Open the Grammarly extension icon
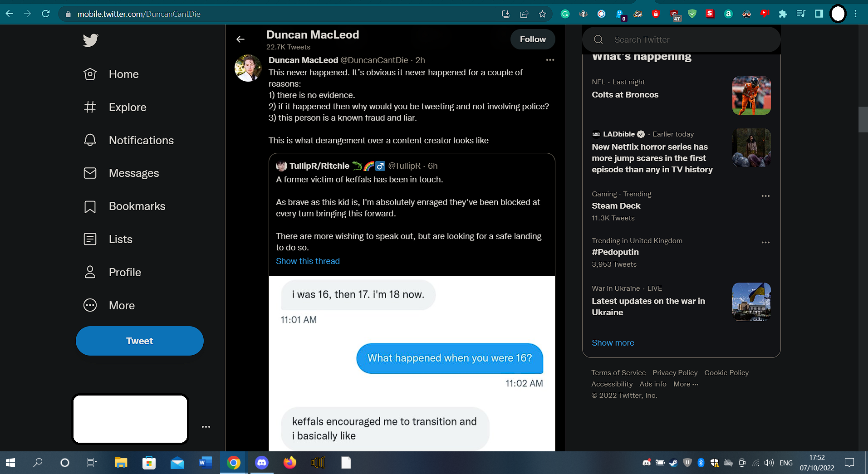 [x=565, y=14]
